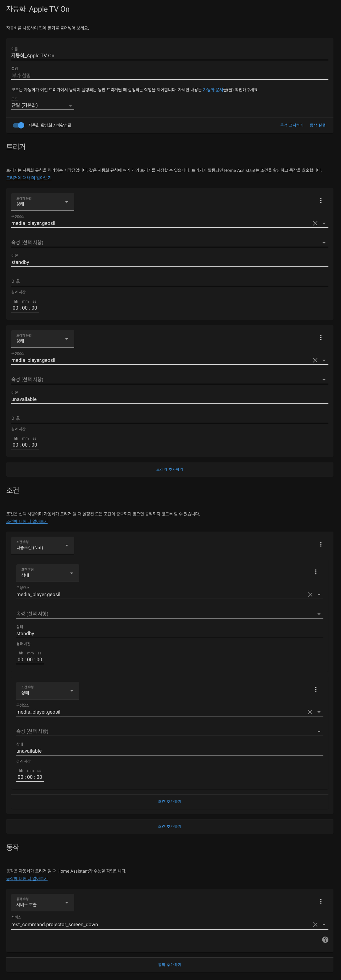Click 동작 실행 button
Image resolution: width=341 pixels, height=980 pixels.
pyautogui.click(x=317, y=125)
